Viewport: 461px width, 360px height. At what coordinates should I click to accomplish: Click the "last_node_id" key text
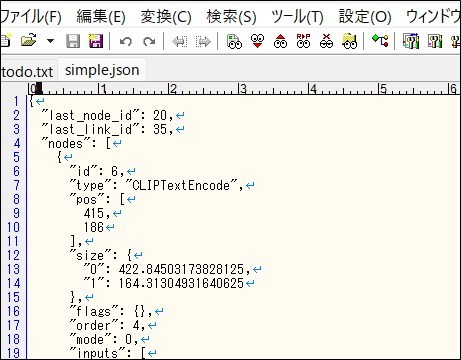pyautogui.click(x=90, y=115)
